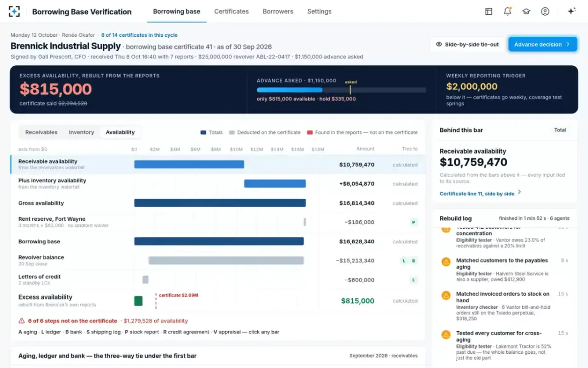
Task: Click the struck-through $2,094,528 certificate value
Action: pos(73,104)
